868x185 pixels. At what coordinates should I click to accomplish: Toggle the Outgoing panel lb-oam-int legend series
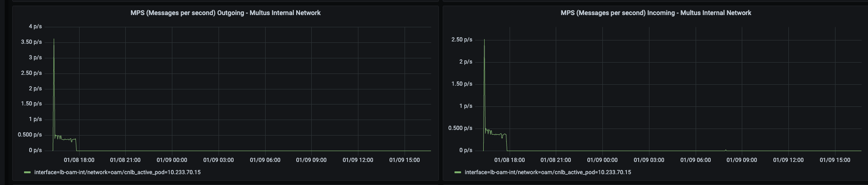pyautogui.click(x=117, y=172)
